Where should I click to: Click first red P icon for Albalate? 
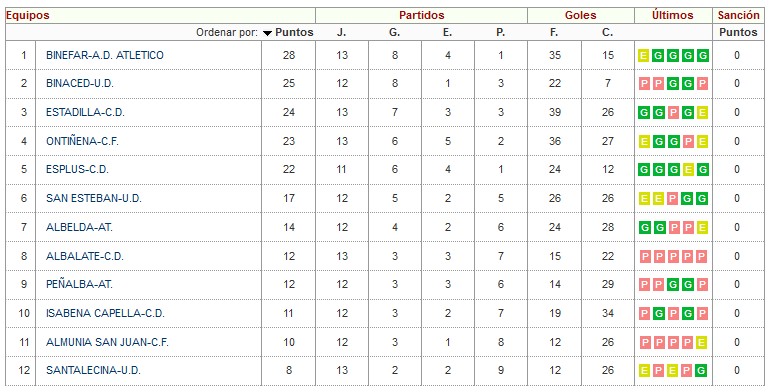click(x=644, y=256)
